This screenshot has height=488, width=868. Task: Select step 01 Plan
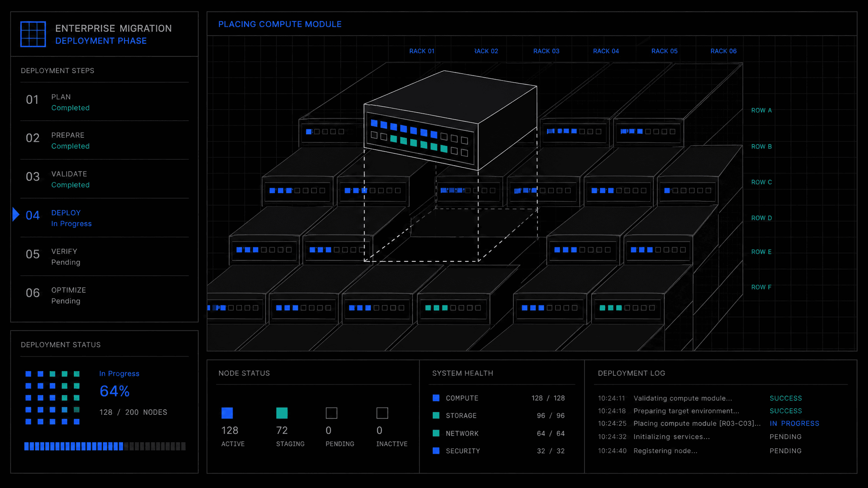point(104,102)
